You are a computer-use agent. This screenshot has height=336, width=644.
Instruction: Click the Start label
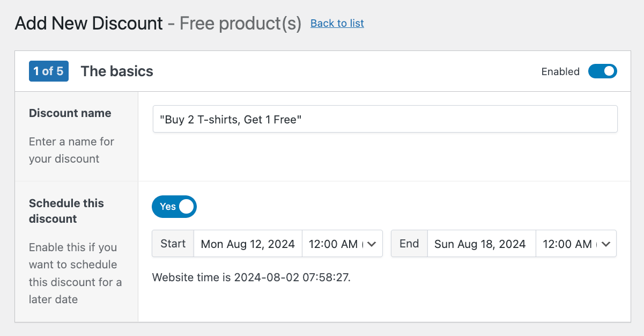point(173,244)
